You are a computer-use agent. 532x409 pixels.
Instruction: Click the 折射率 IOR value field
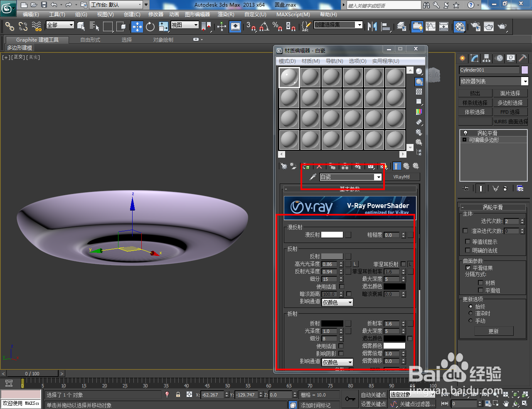point(392,323)
